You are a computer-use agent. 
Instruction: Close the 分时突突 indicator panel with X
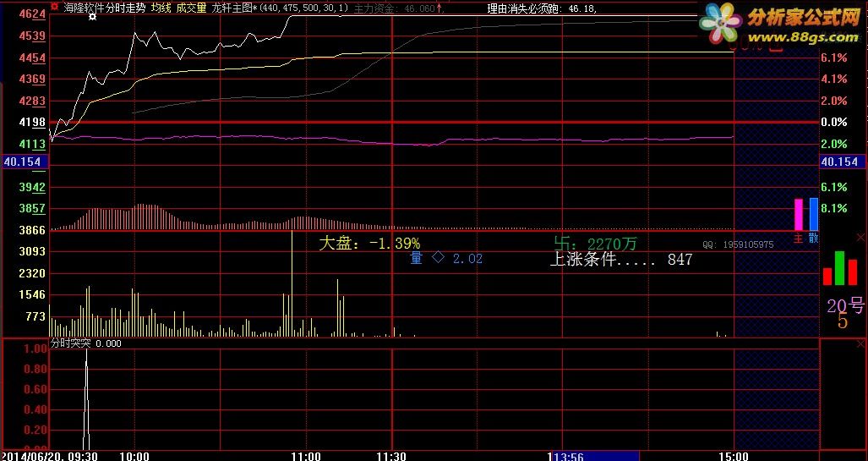click(x=860, y=344)
